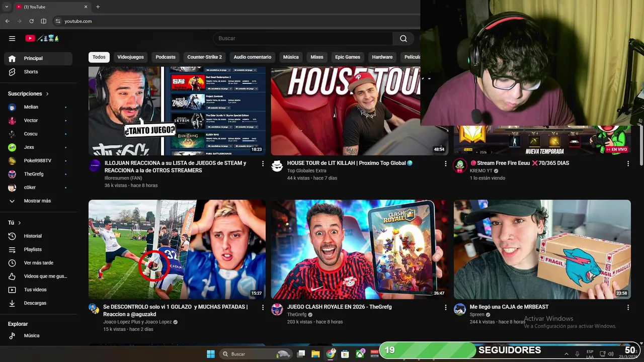
Task: Open KREMO YT channel avatar
Action: 460,166
